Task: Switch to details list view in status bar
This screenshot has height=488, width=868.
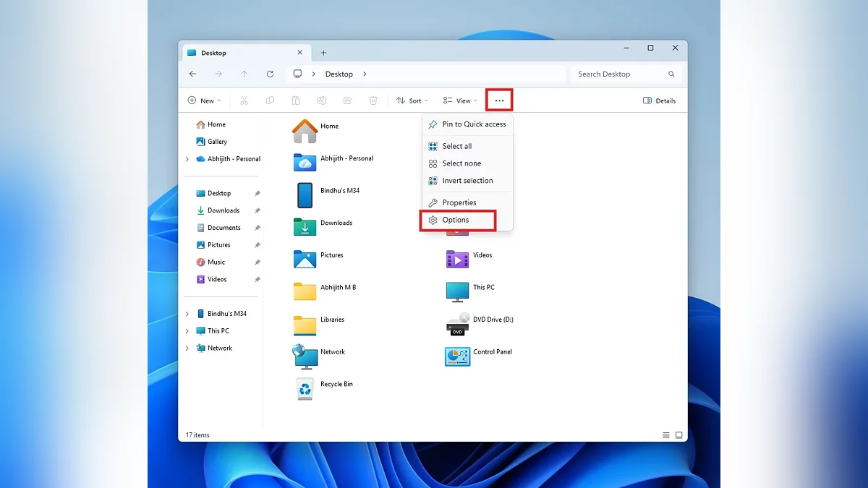Action: point(665,435)
